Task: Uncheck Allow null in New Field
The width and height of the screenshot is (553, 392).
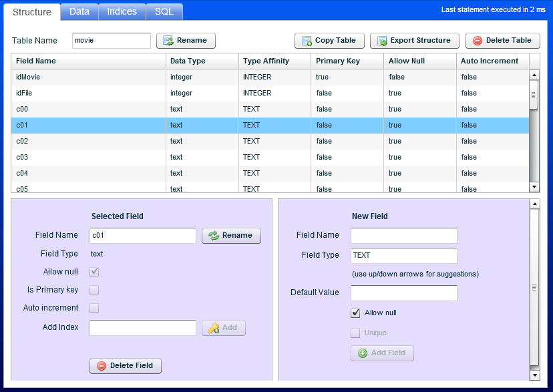Action: 355,313
